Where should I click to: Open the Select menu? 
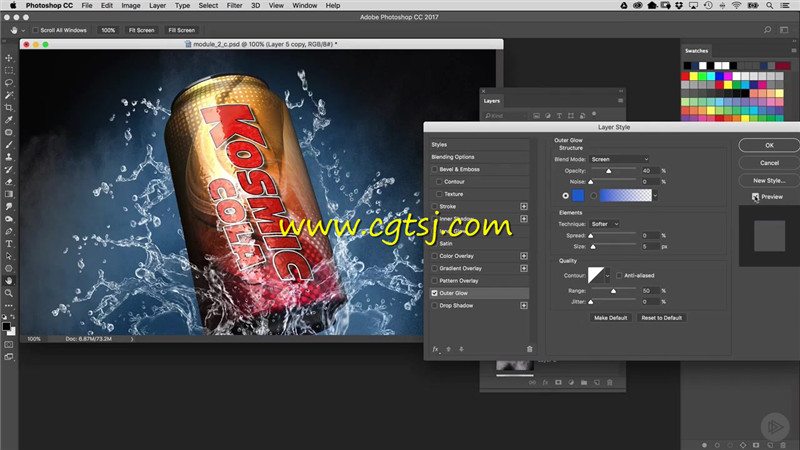coord(208,6)
